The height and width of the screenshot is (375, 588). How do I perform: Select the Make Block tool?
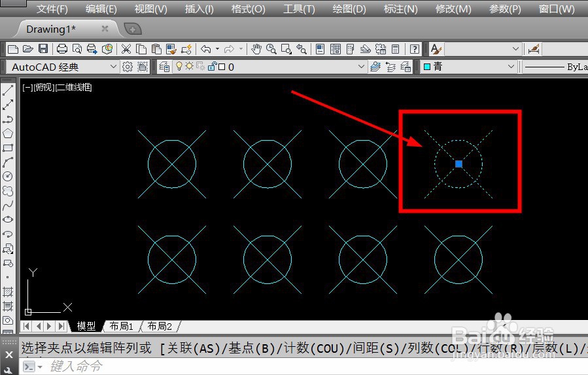tap(8, 263)
